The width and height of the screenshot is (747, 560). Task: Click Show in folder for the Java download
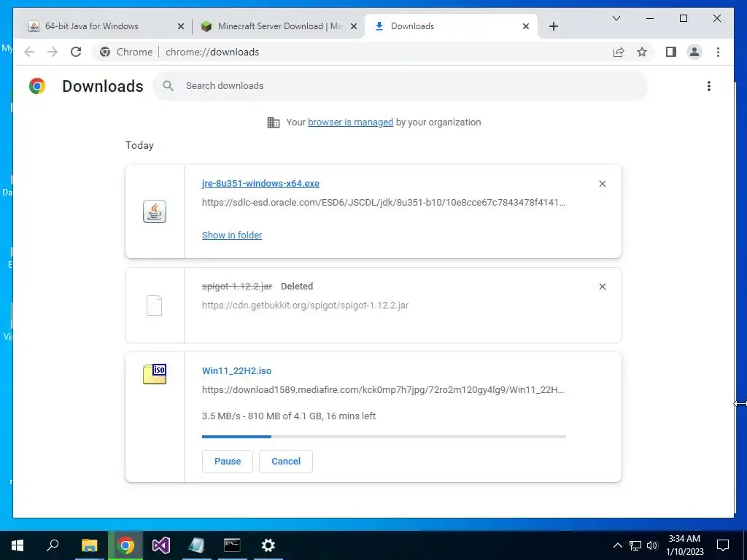click(232, 236)
